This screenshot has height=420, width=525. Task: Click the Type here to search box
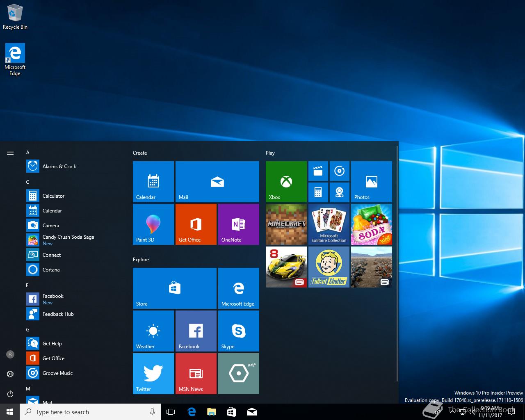[x=90, y=412]
